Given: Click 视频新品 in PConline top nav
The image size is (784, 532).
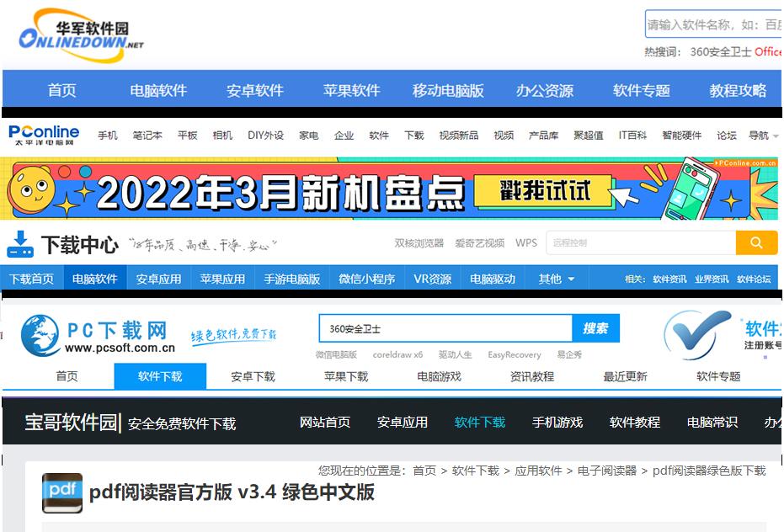Looking at the screenshot, I should click(x=458, y=135).
